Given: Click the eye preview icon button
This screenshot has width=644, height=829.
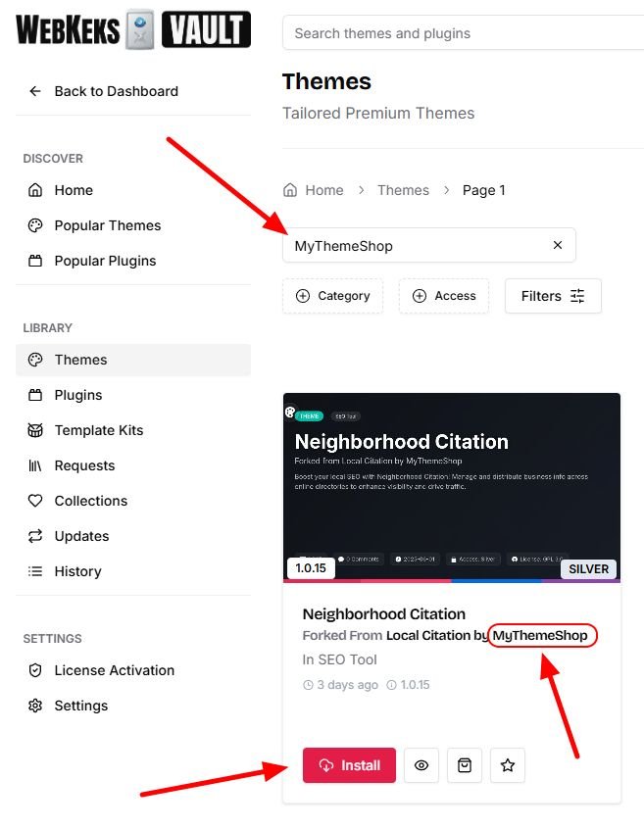Looking at the screenshot, I should 421,765.
